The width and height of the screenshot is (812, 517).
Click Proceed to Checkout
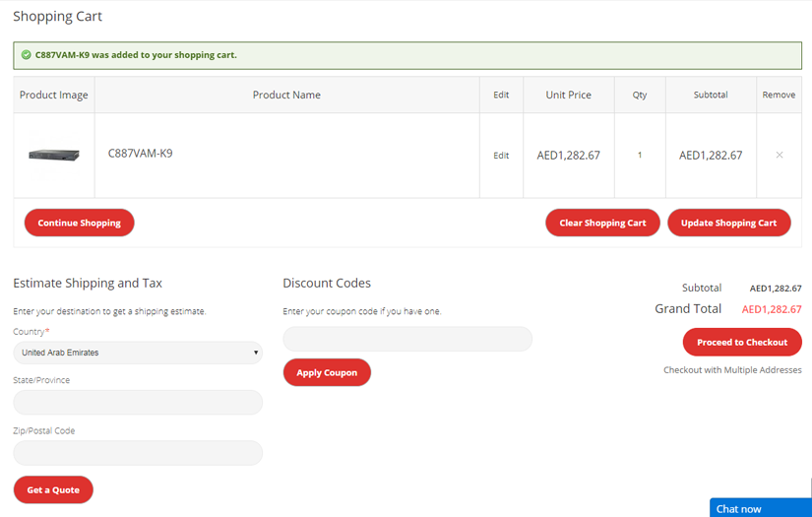742,342
